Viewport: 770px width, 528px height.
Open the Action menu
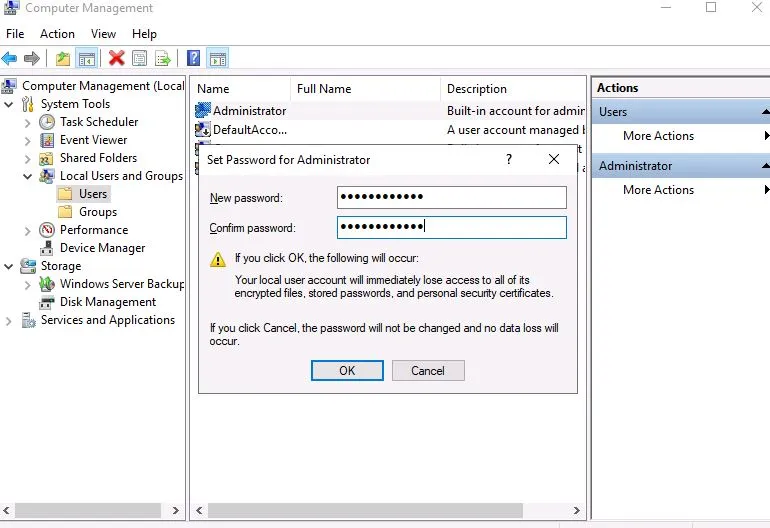[57, 34]
